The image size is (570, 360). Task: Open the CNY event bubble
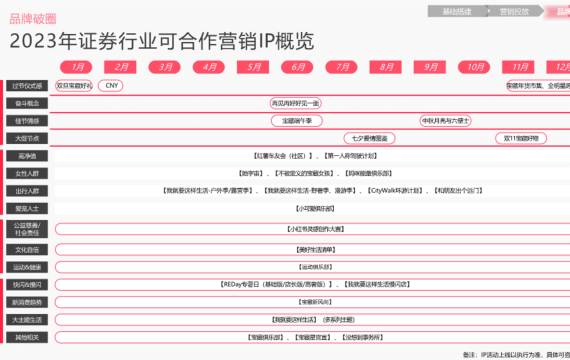[111, 85]
